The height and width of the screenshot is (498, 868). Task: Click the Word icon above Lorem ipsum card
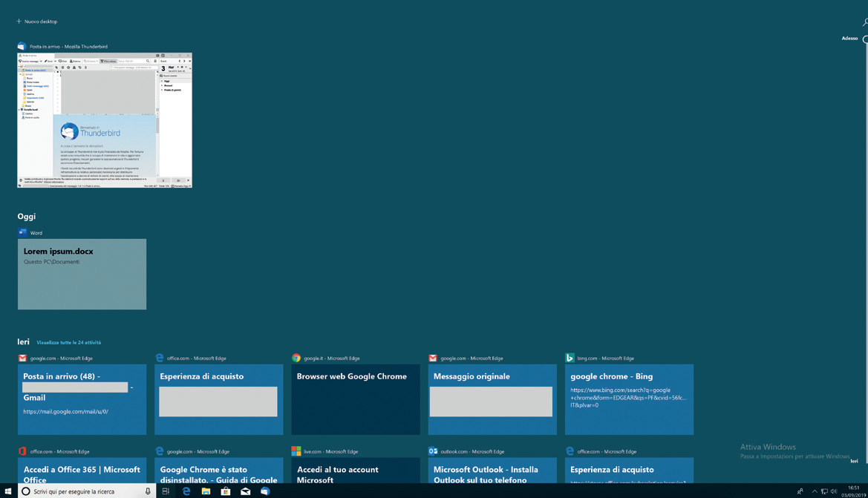(22, 232)
